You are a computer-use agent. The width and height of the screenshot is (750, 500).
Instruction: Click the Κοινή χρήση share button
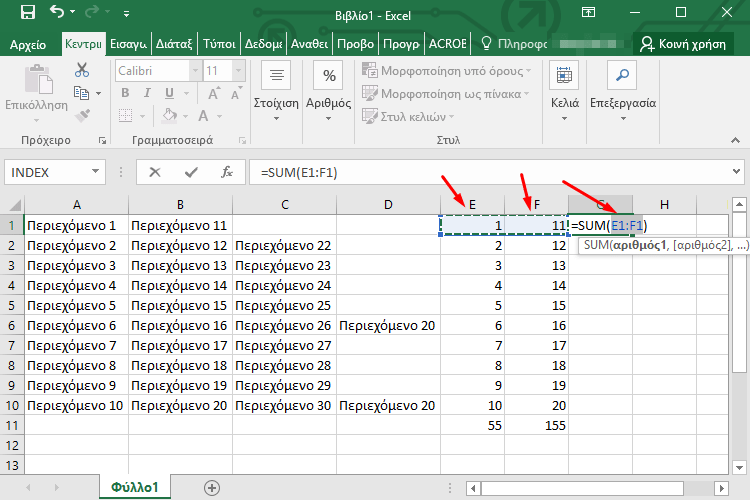point(683,44)
